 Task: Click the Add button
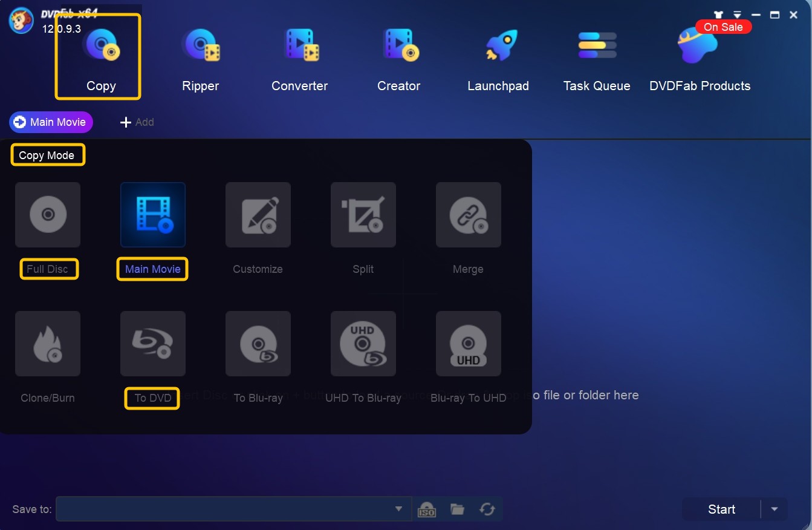[x=137, y=122]
